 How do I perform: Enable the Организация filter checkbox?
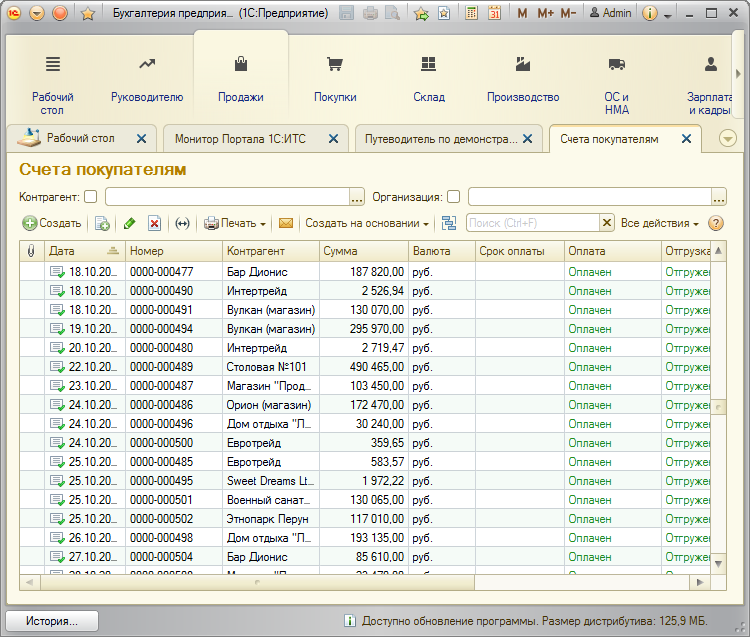point(453,197)
